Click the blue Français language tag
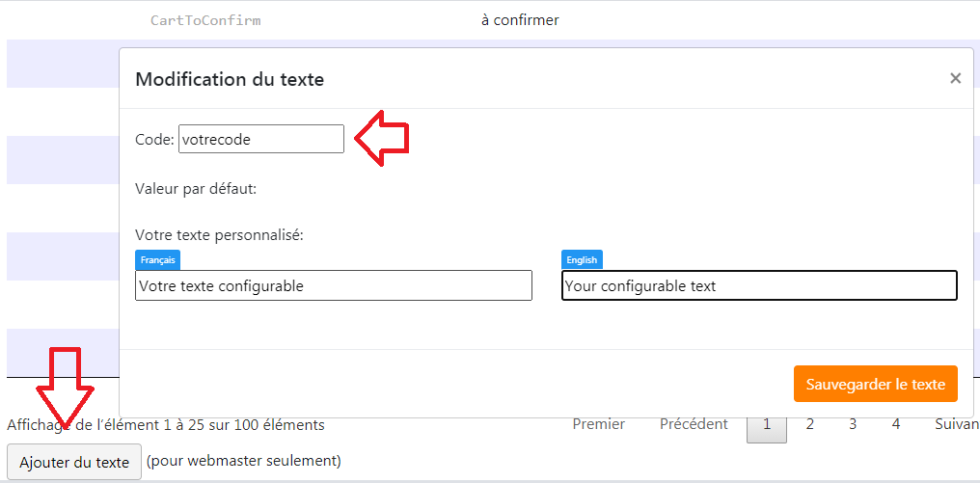 tap(157, 259)
